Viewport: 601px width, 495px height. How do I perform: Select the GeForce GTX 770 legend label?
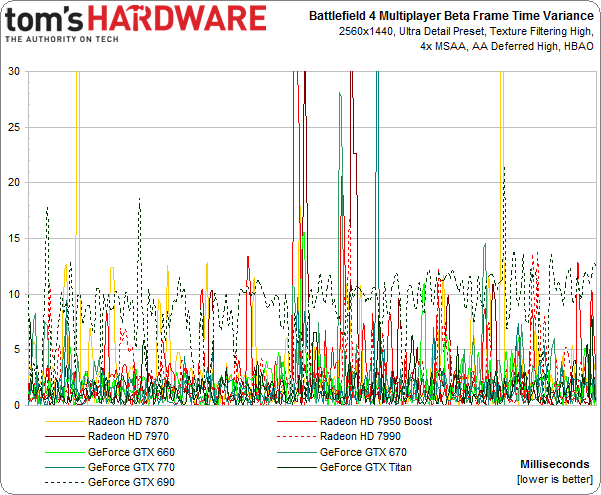pyautogui.click(x=131, y=467)
